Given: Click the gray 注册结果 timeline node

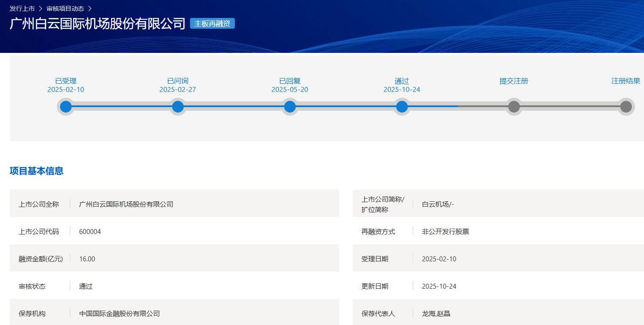Looking at the screenshot, I should tap(626, 107).
